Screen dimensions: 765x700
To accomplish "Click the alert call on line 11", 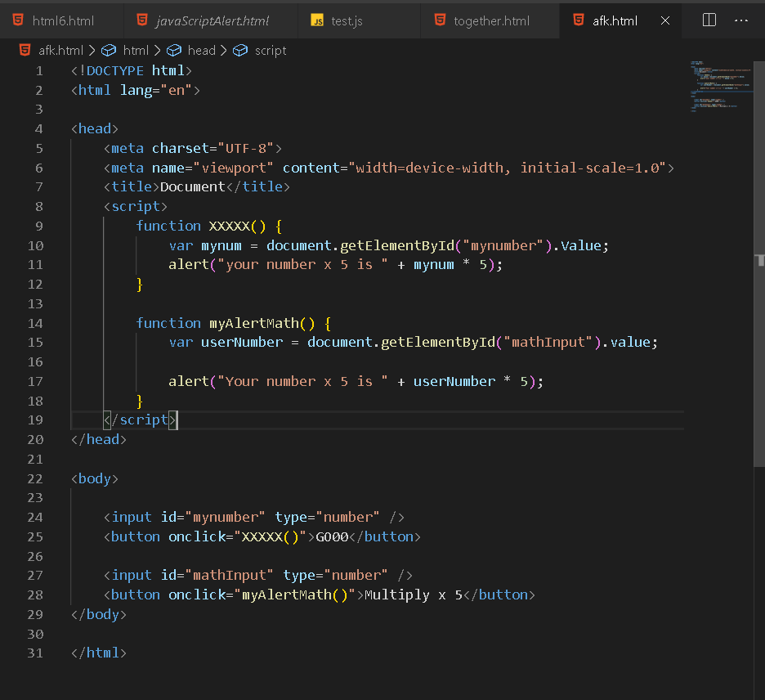I will (188, 265).
